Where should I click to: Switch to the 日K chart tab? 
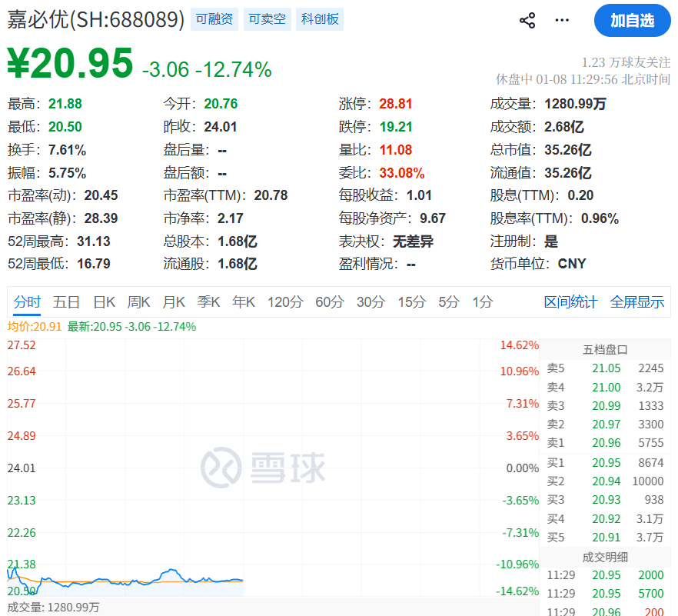(x=104, y=302)
